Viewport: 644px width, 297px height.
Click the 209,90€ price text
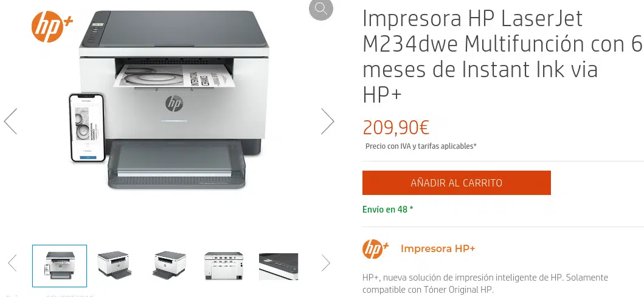pyautogui.click(x=396, y=128)
